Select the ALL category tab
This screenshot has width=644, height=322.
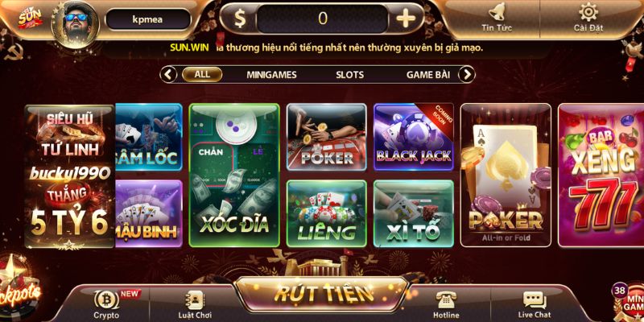tap(202, 74)
